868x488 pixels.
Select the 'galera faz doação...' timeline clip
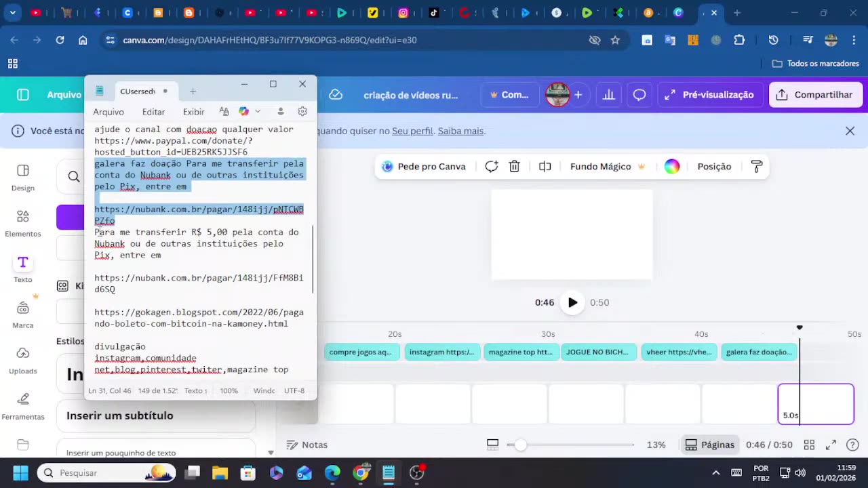click(x=759, y=352)
